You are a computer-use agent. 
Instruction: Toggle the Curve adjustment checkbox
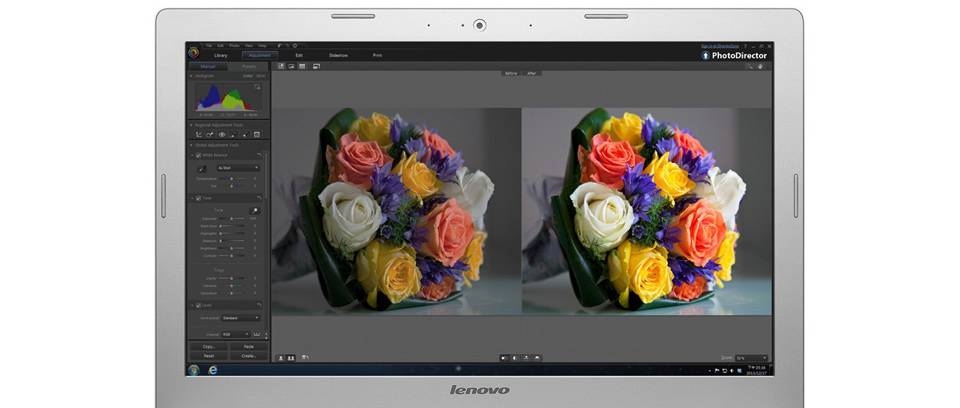click(x=199, y=305)
